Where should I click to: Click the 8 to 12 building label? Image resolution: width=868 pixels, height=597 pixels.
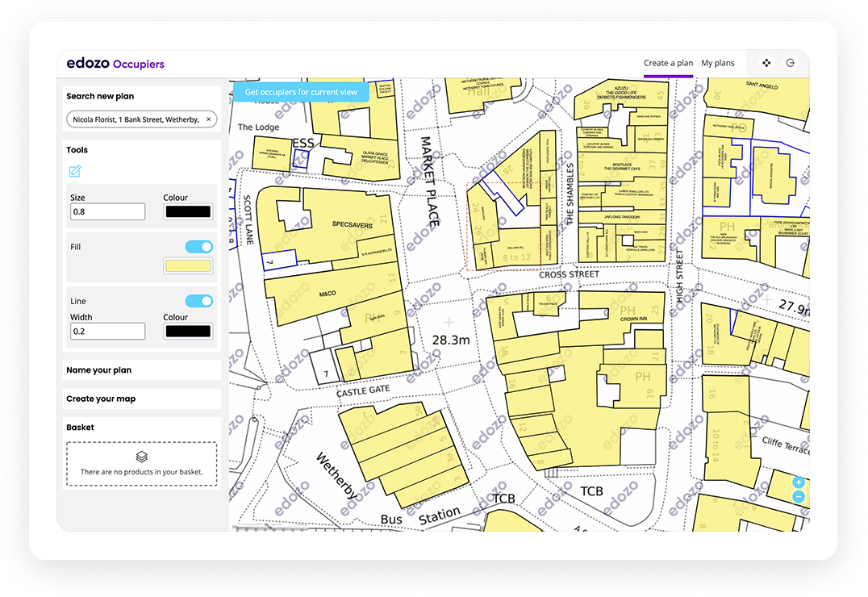516,257
